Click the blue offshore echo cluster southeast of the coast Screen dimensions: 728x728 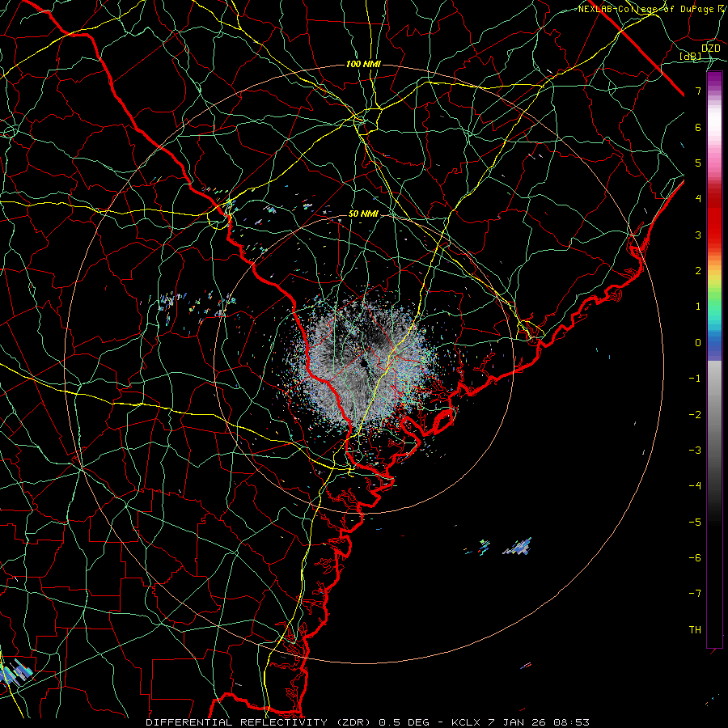point(517,547)
